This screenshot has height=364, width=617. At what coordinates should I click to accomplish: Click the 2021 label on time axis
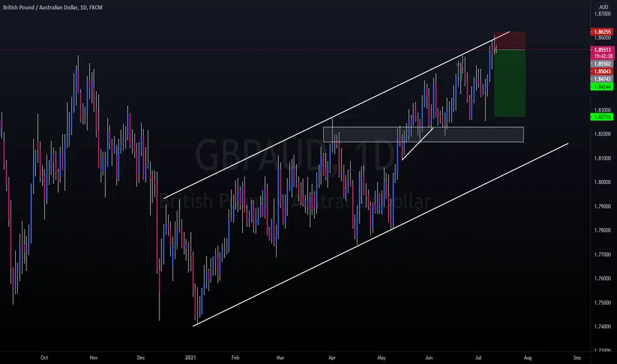[191, 357]
